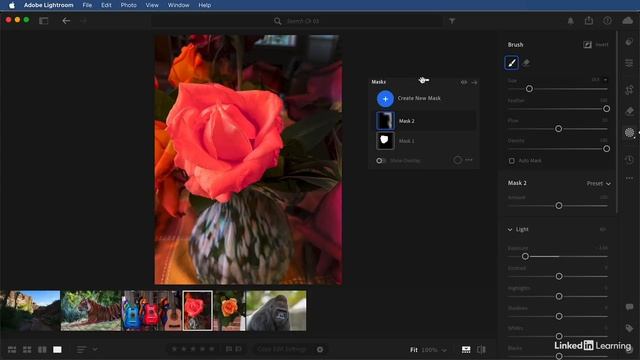Viewport: 640px width, 360px height.
Task: Open the Apple menu
Action: coord(11,5)
